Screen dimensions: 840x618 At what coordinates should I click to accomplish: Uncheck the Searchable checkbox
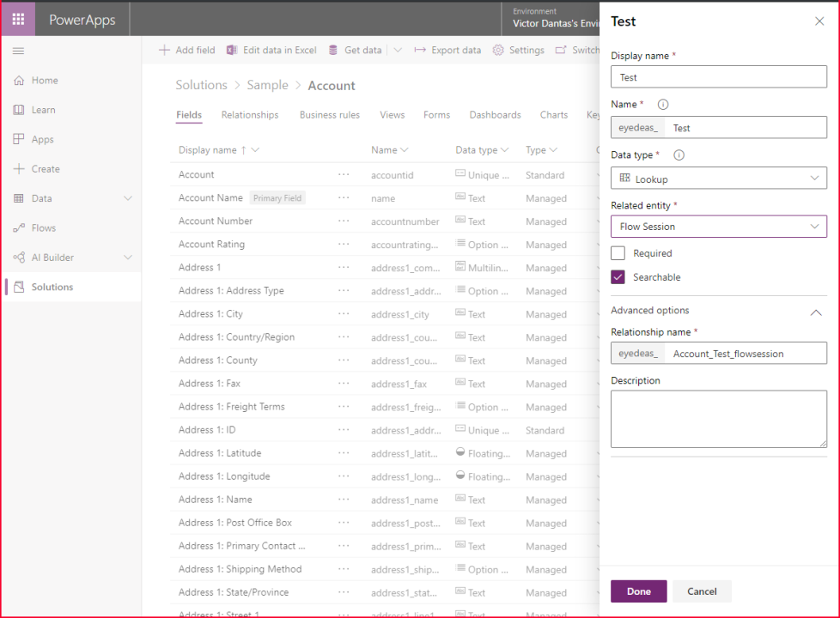(x=618, y=277)
